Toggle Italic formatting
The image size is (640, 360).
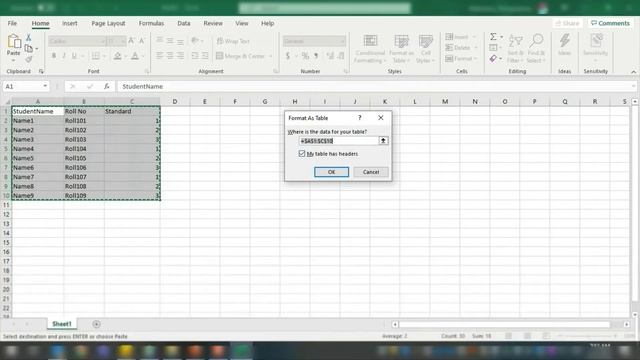tap(64, 56)
